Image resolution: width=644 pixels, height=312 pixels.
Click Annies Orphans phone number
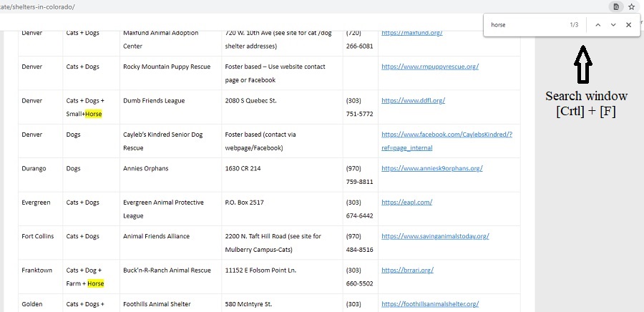[360, 175]
